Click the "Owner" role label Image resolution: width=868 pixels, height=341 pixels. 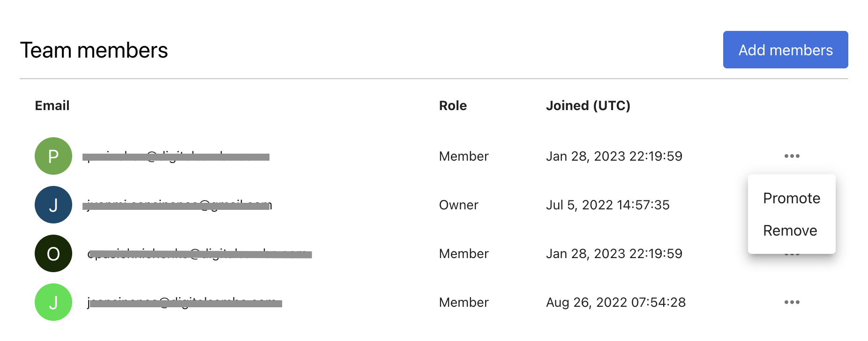coord(458,205)
